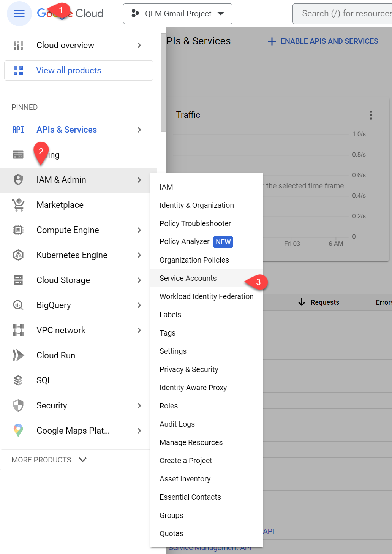Image resolution: width=392 pixels, height=554 pixels.
Task: Click the Billing credit card icon
Action: 18,155
